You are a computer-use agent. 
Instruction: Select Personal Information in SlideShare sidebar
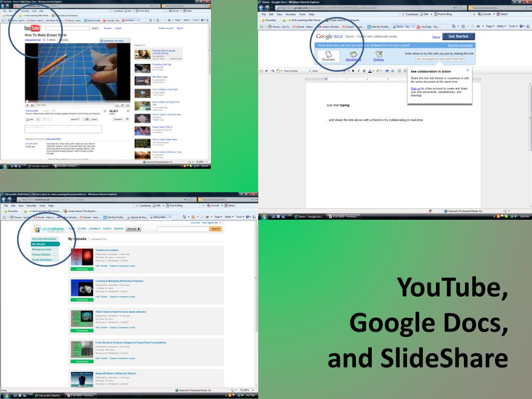(45, 239)
